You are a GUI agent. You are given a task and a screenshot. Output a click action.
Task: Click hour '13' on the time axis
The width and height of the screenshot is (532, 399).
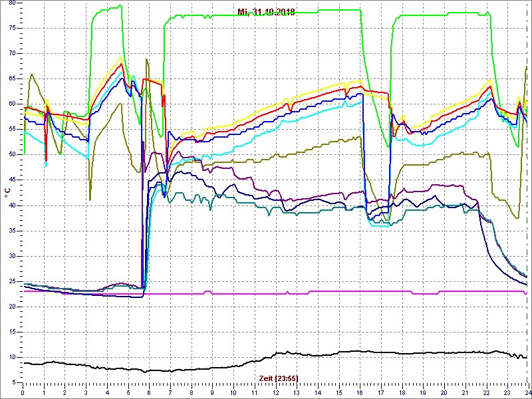point(297,392)
